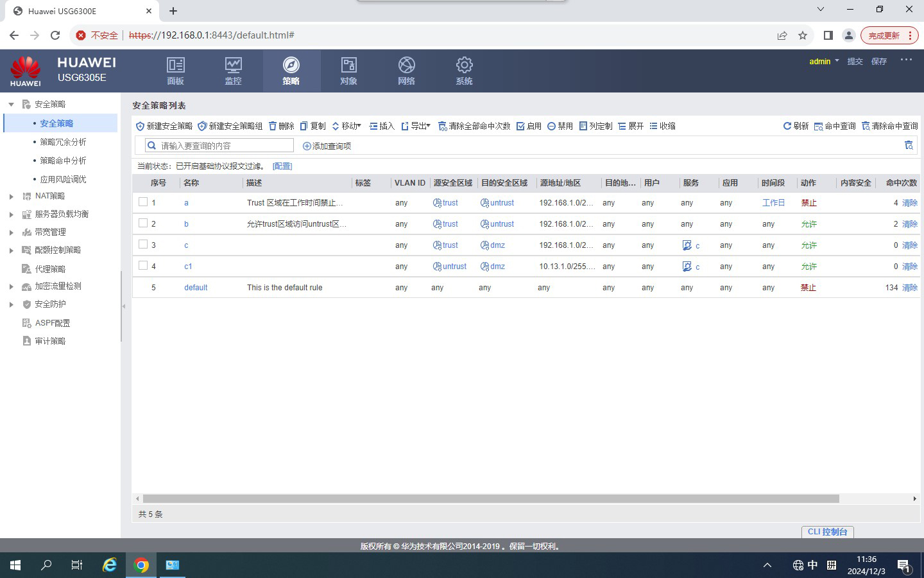Click the 删除 trash icon in toolbar
The height and width of the screenshot is (578, 924).
[x=273, y=126]
